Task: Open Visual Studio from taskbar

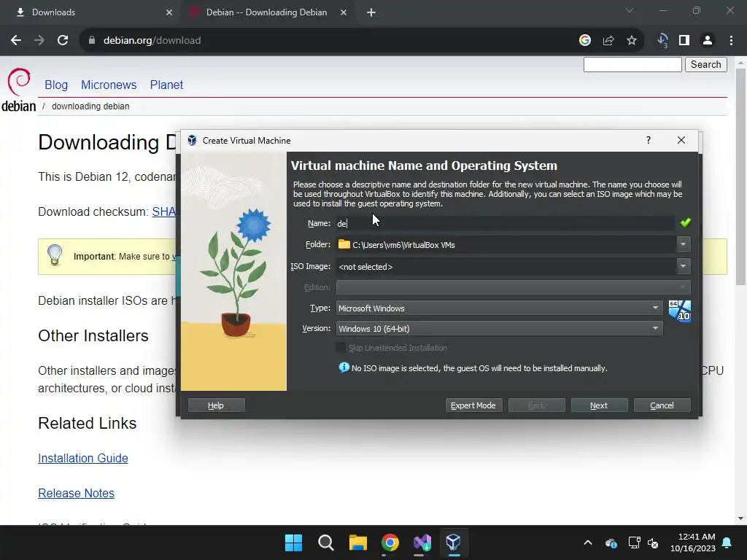Action: click(x=422, y=542)
